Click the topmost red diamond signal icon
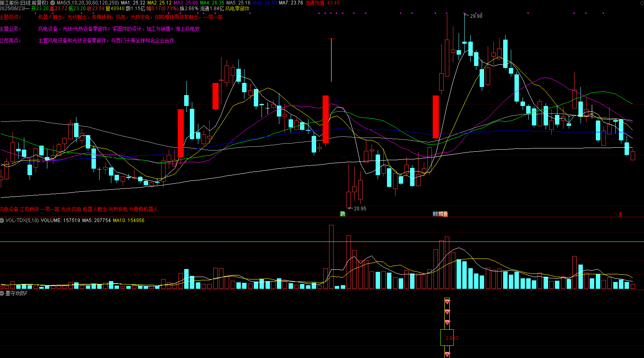The image size is (644, 358). point(447,301)
